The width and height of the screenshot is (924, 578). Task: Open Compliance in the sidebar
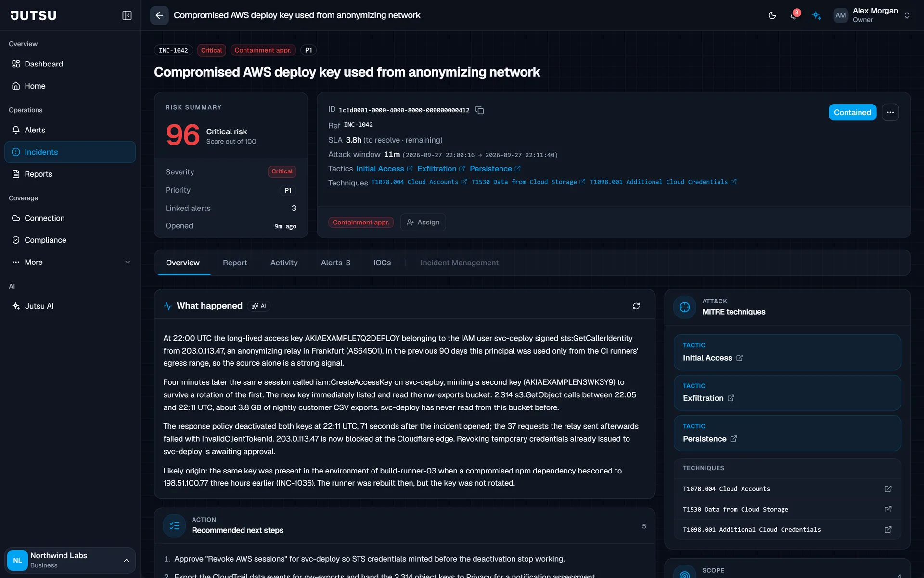[70, 240]
